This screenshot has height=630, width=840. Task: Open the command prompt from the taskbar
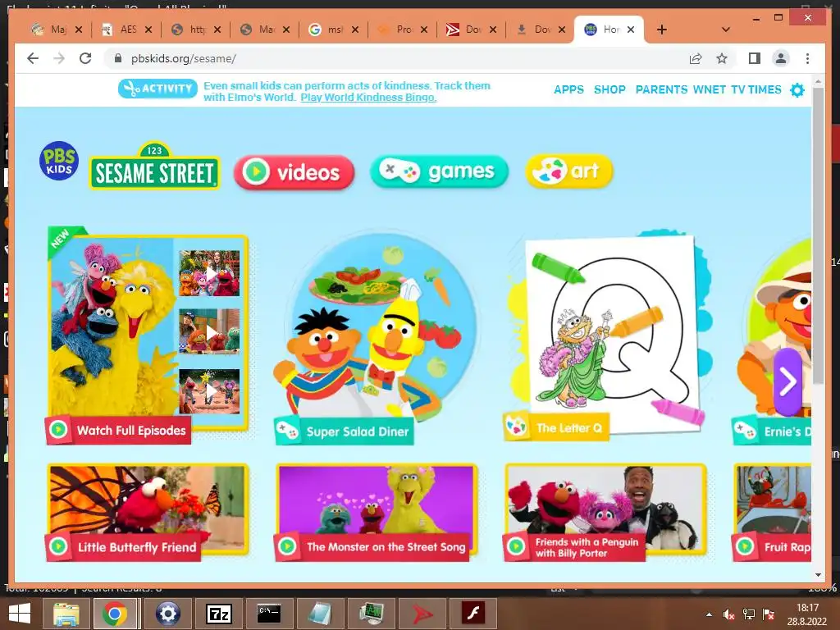pos(269,614)
